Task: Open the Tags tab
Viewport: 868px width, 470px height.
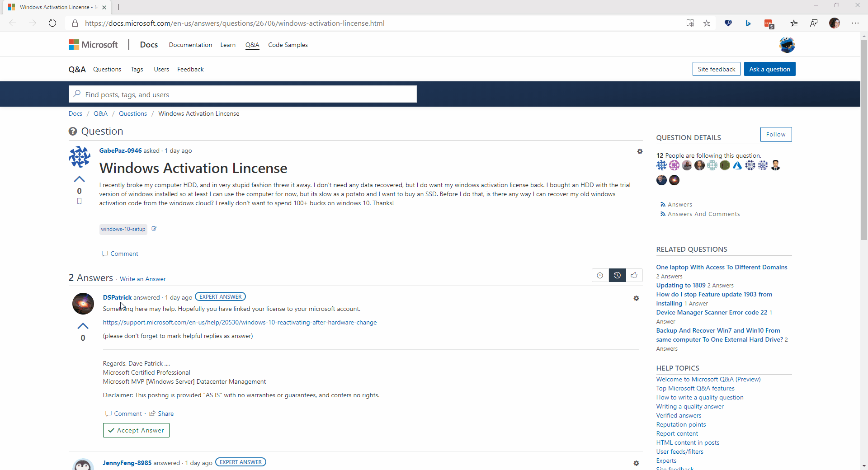Action: [x=137, y=69]
